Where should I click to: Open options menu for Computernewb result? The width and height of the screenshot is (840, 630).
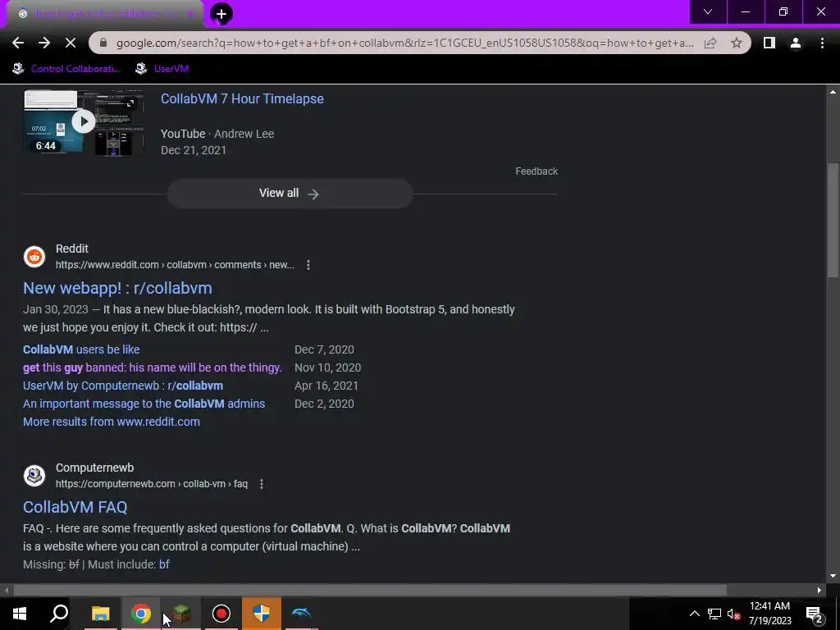pyautogui.click(x=262, y=484)
